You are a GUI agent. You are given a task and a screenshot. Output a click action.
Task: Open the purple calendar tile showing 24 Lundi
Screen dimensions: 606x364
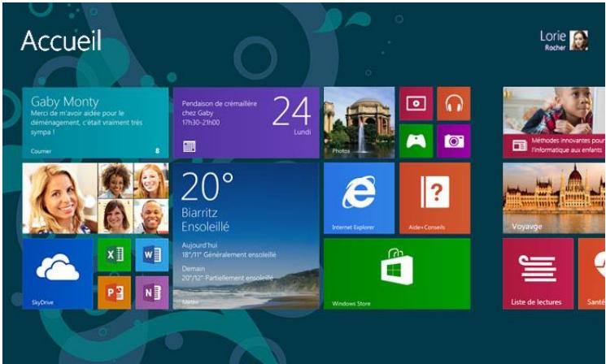(x=246, y=123)
